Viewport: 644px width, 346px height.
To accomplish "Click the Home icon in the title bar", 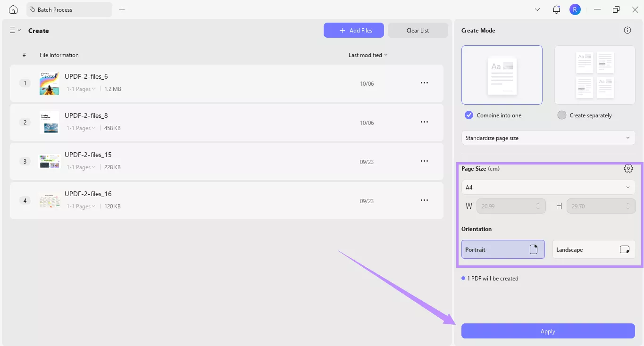I will (13, 9).
